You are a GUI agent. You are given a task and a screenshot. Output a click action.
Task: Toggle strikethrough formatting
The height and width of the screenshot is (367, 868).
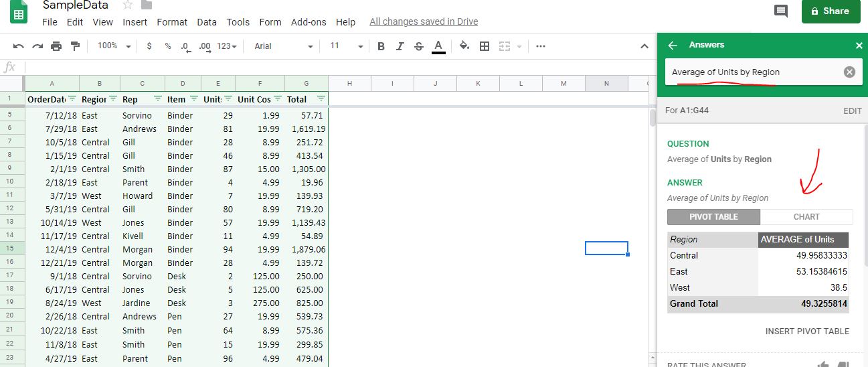tap(419, 46)
